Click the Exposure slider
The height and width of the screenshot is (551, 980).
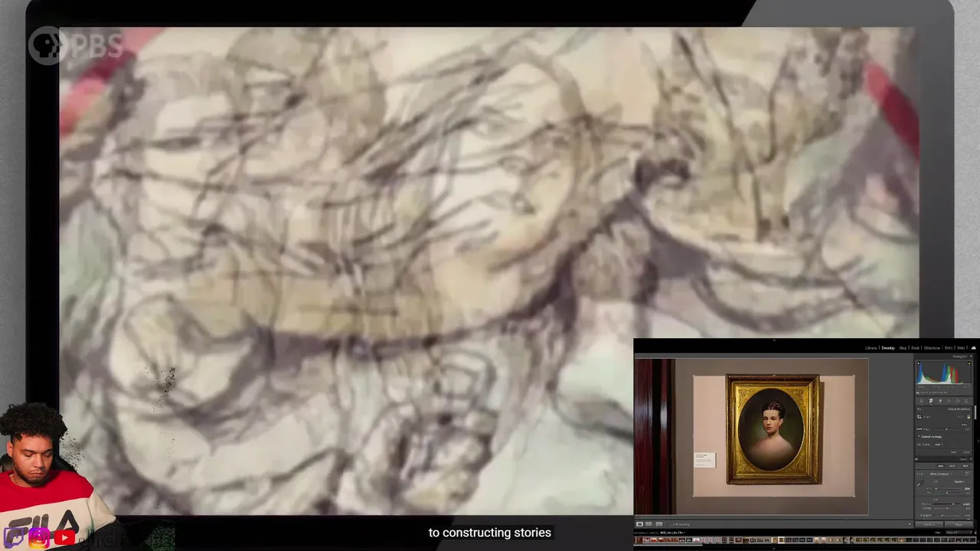(947, 504)
